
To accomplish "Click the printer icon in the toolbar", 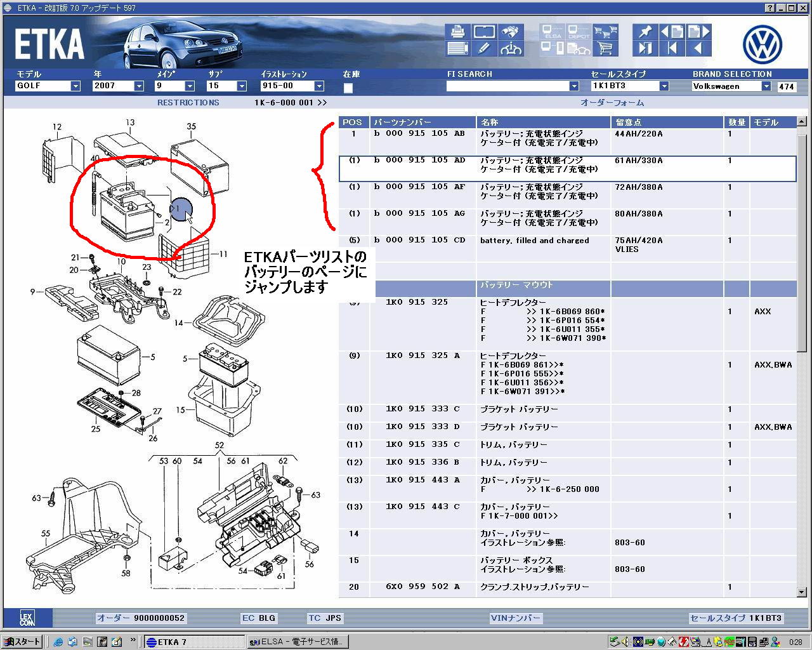I will click(457, 31).
